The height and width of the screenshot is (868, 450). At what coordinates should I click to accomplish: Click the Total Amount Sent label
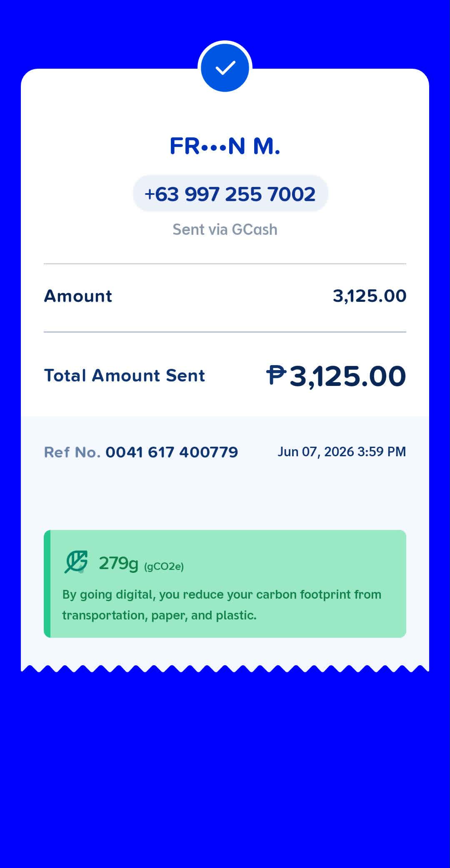[x=125, y=375]
